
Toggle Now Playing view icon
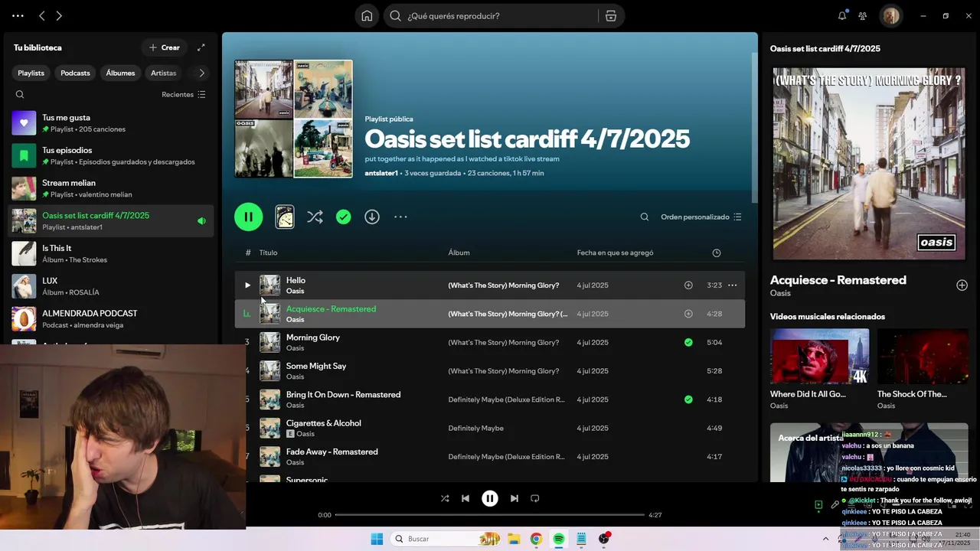[818, 505]
